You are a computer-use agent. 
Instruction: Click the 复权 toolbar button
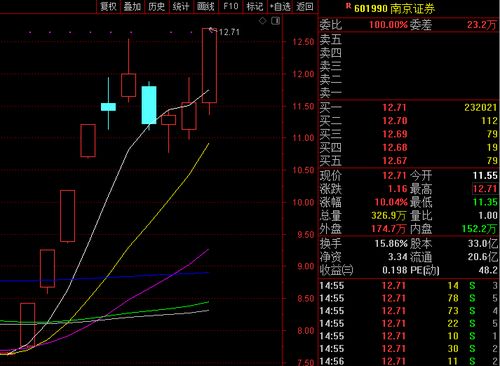click(x=108, y=6)
